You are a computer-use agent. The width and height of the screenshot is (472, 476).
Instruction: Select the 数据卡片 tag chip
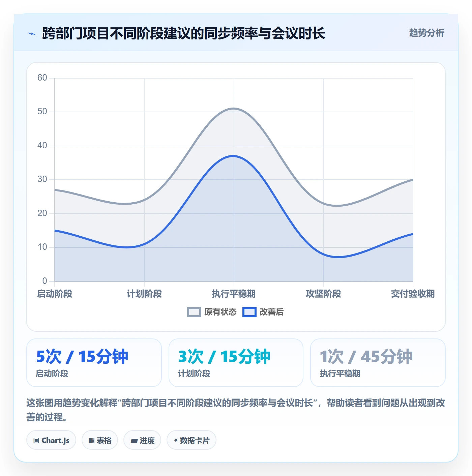point(191,440)
